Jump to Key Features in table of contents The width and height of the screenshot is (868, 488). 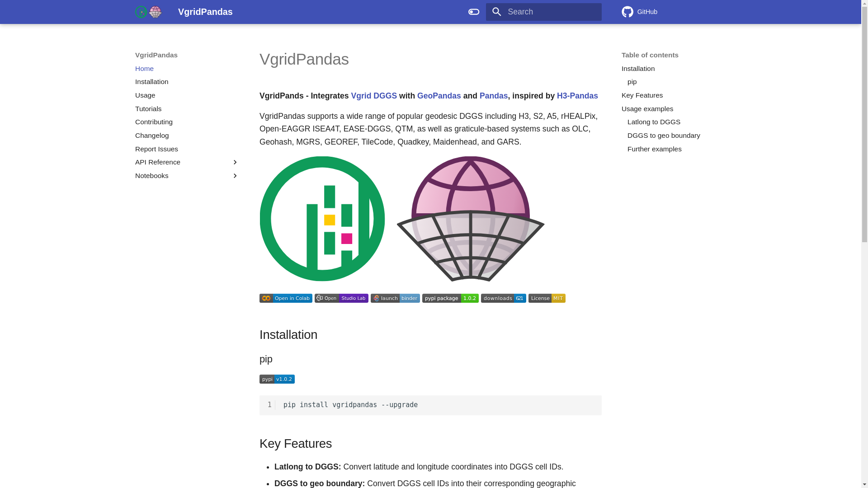pyautogui.click(x=642, y=95)
